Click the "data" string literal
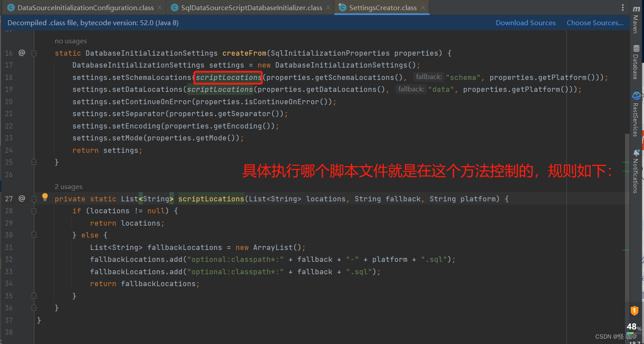644x344 pixels. tap(441, 90)
